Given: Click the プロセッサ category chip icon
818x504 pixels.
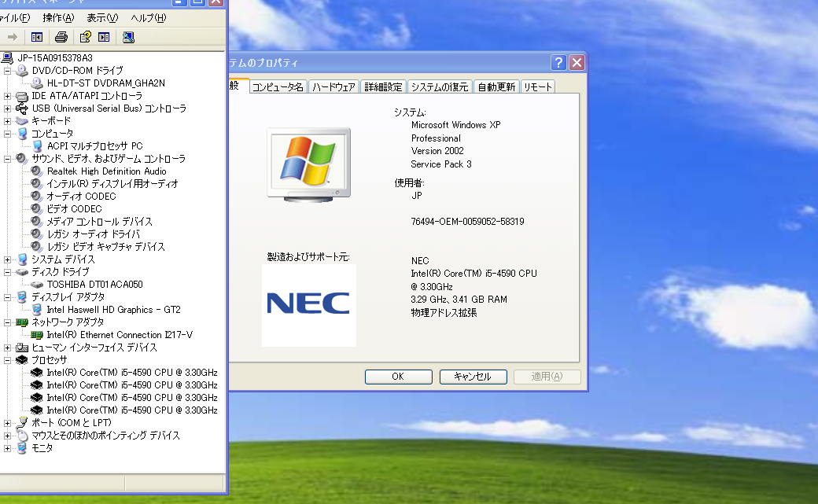Looking at the screenshot, I should click(x=22, y=360).
